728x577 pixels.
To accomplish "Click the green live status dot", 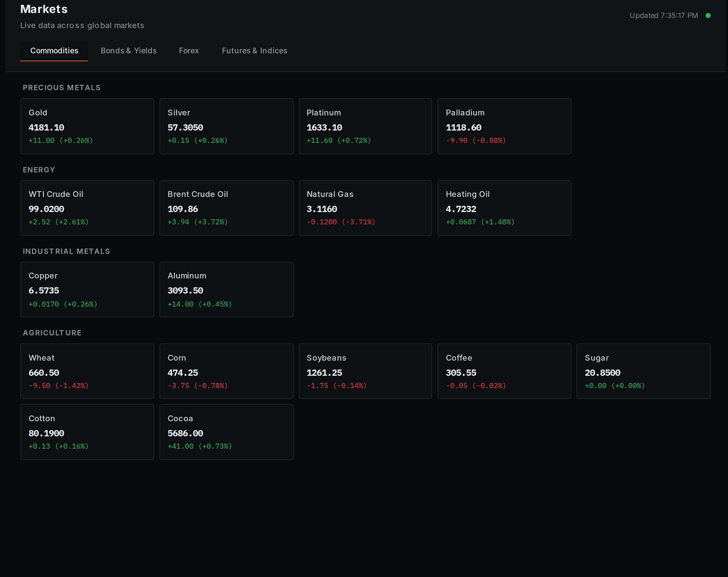I will click(x=708, y=16).
